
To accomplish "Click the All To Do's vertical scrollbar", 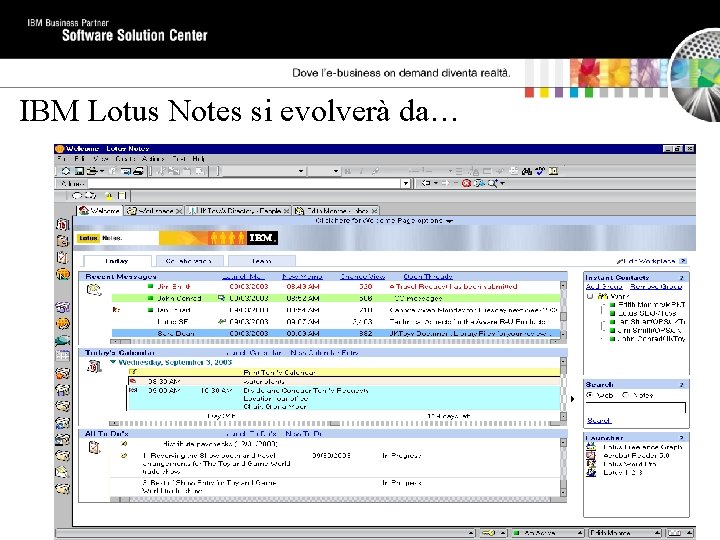I will tap(563, 467).
